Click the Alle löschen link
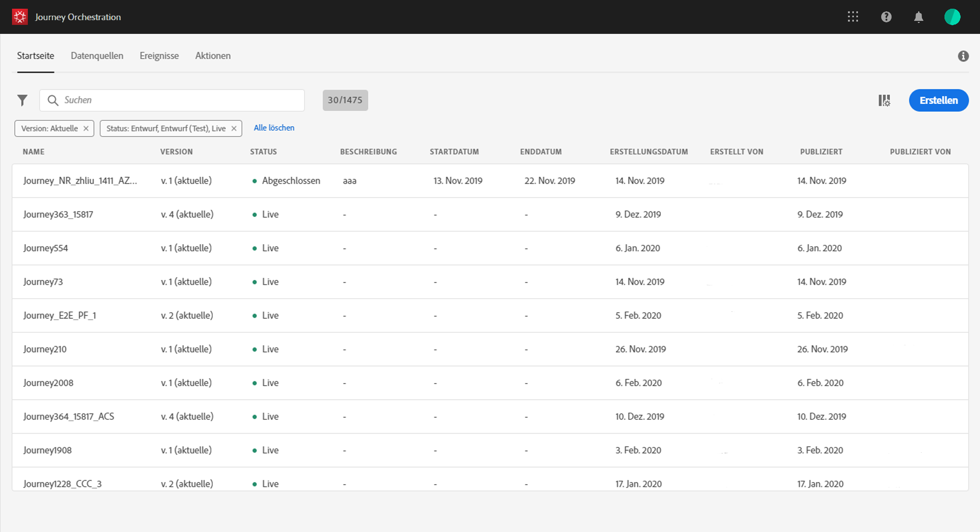This screenshot has width=980, height=532. (274, 128)
